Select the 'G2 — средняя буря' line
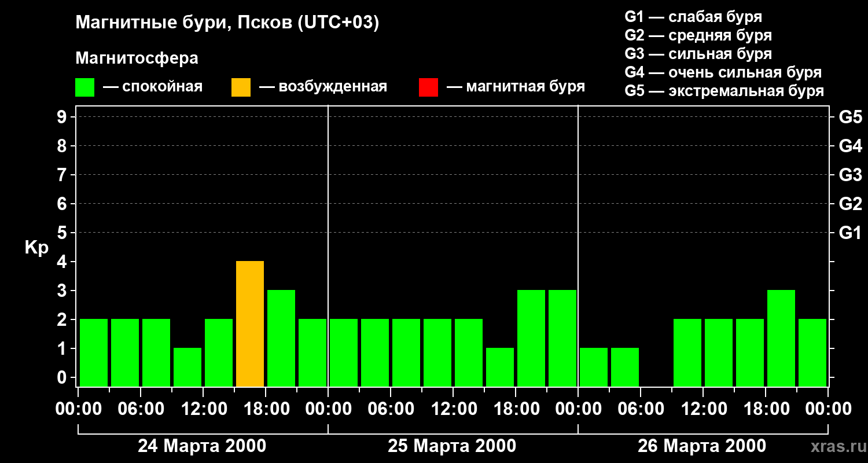Image resolution: width=868 pixels, height=463 pixels. pos(698,35)
